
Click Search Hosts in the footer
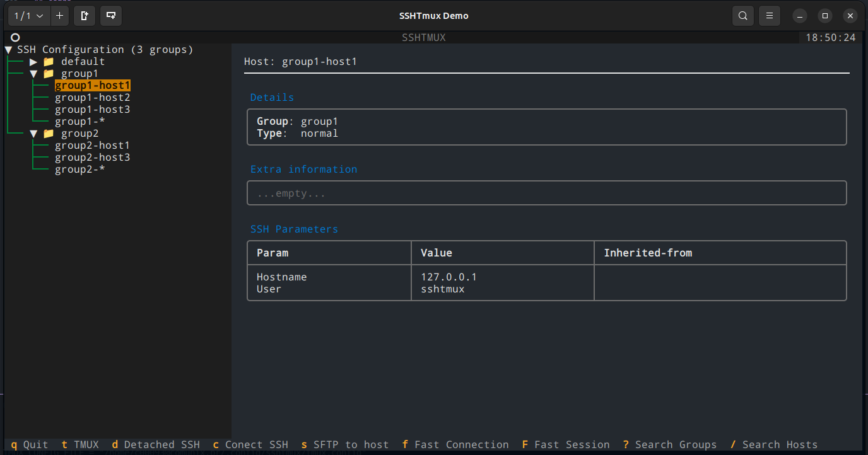(x=774, y=445)
